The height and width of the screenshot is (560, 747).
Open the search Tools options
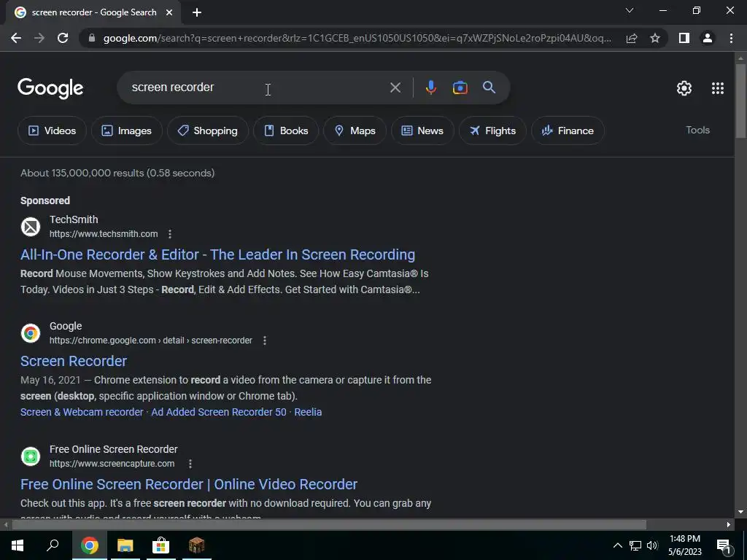click(x=697, y=130)
